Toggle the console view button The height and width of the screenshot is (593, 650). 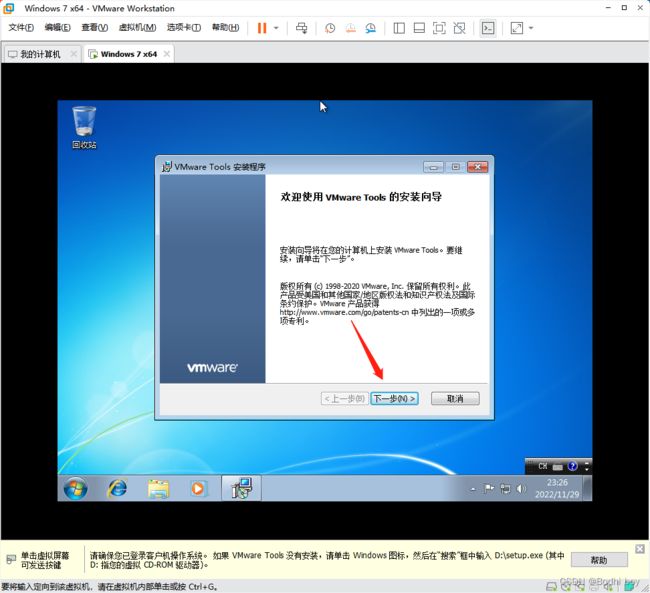(x=488, y=28)
